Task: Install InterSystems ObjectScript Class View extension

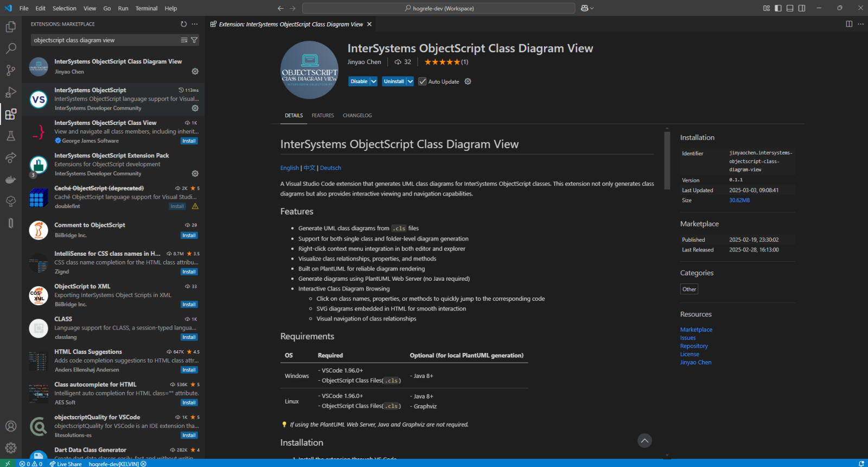Action: point(189,141)
